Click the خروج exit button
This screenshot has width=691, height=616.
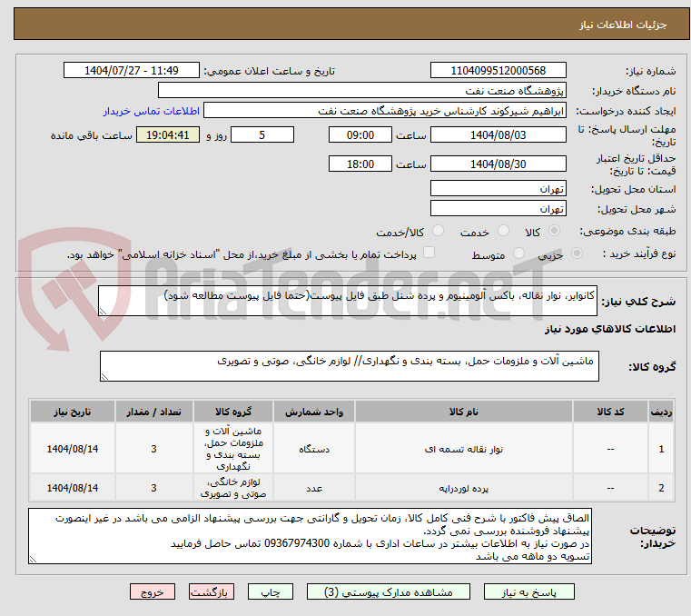[x=153, y=591]
